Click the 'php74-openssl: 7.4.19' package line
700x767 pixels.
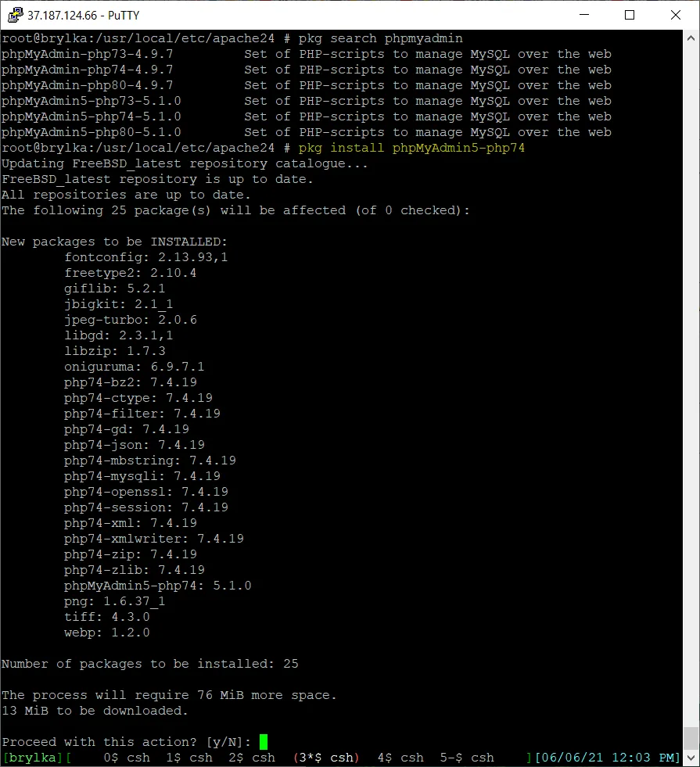145,492
